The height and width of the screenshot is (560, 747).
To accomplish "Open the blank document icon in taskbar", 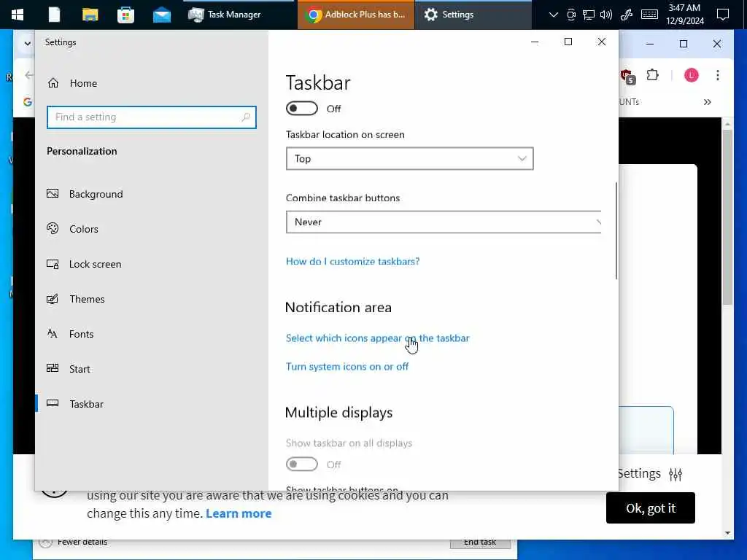I will tap(54, 15).
